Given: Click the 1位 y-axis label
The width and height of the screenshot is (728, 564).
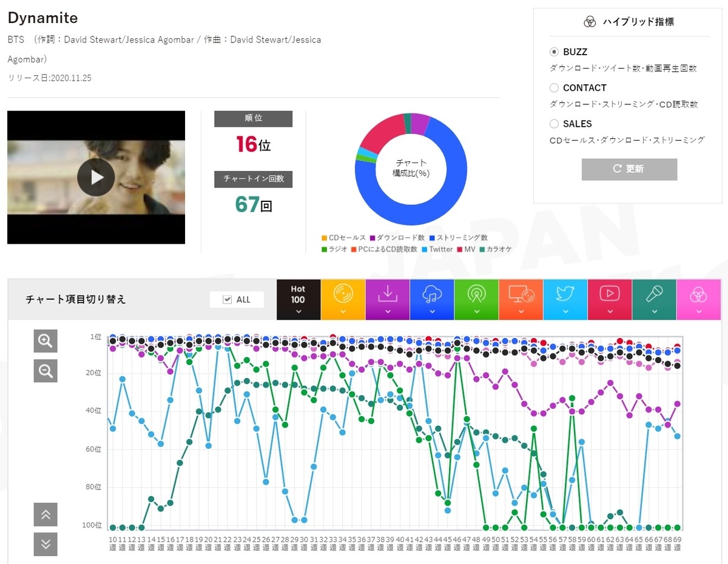Looking at the screenshot, I should point(96,337).
